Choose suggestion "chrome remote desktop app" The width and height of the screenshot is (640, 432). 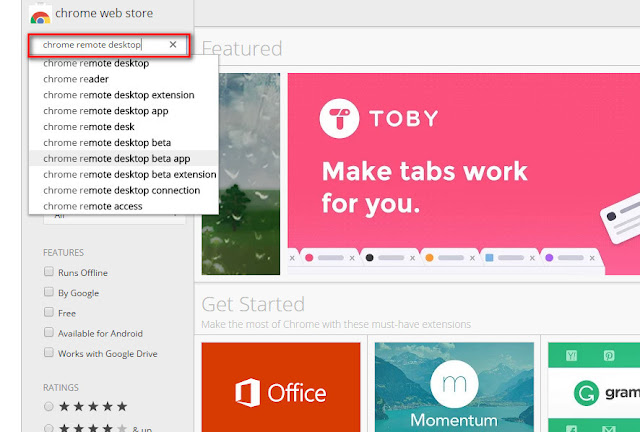click(x=123, y=111)
